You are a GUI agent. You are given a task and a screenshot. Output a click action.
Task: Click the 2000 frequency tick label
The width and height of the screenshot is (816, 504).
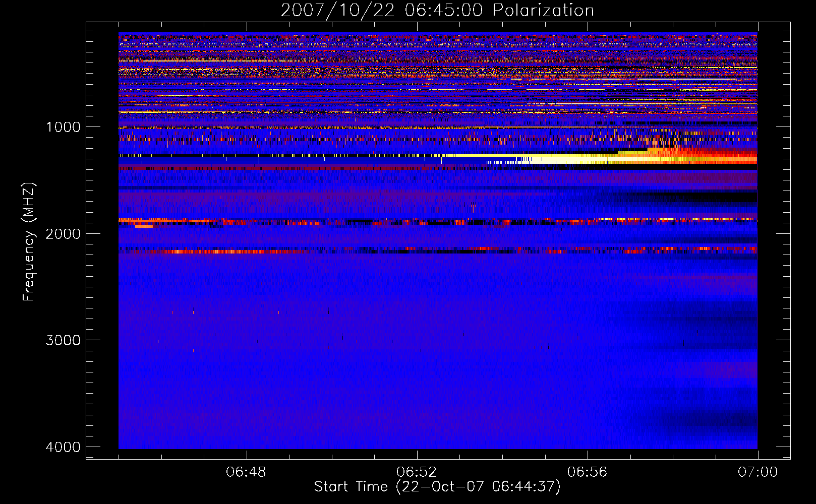(64, 234)
